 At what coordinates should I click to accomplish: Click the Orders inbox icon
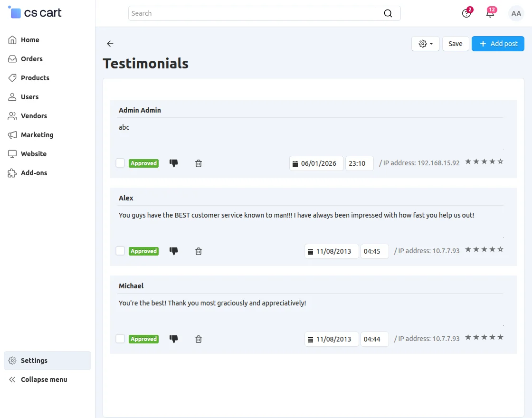tap(12, 59)
